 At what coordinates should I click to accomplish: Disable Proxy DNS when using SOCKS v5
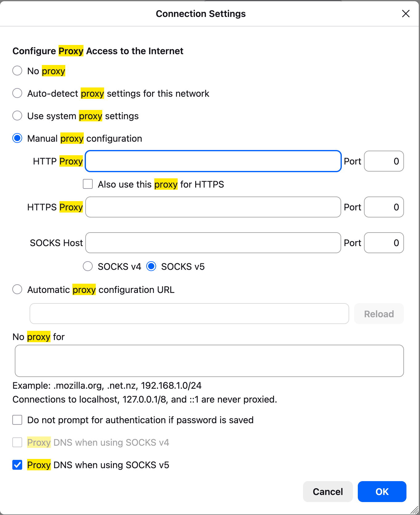[x=17, y=465]
